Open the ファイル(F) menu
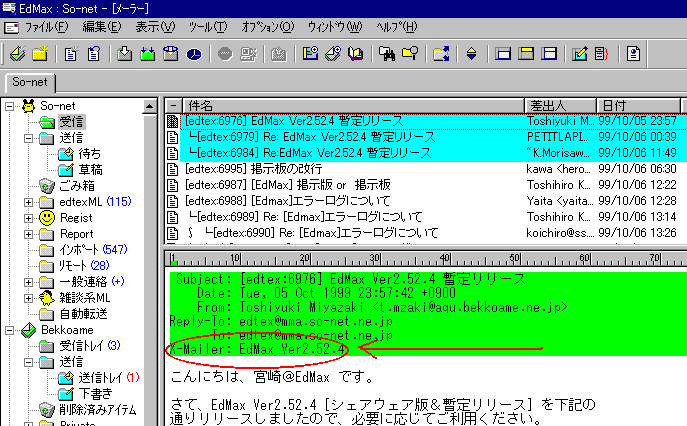687x426 pixels. (46, 27)
